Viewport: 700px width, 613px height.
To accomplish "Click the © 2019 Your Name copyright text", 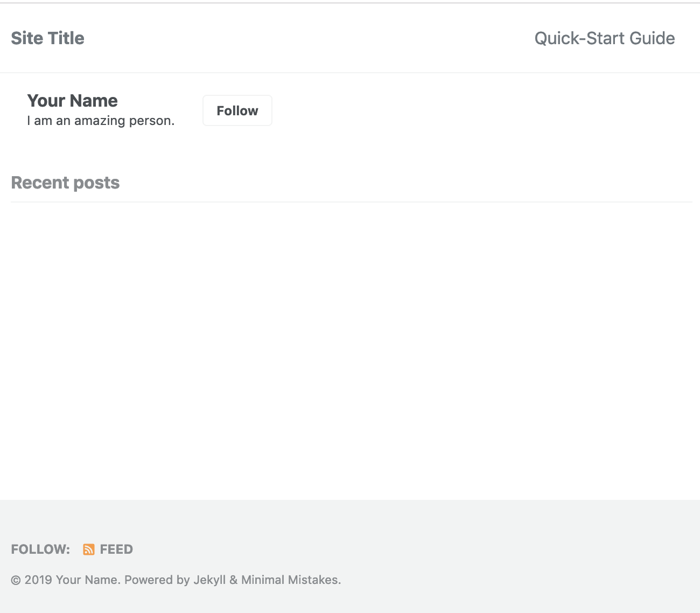I will pos(65,580).
